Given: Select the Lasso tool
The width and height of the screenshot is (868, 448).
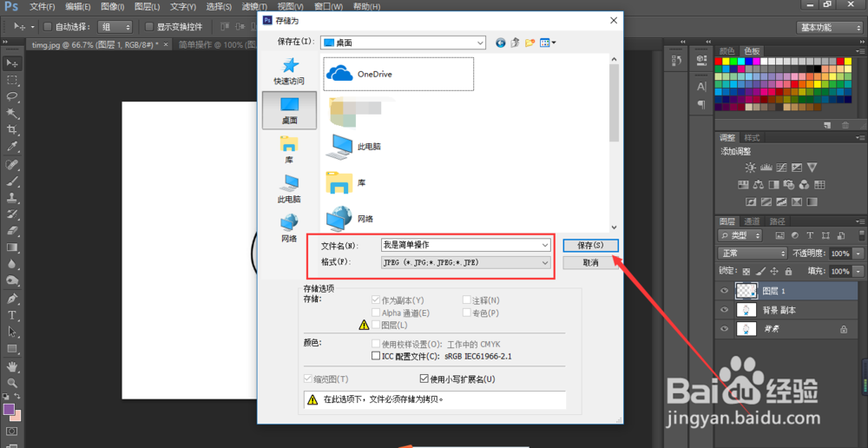Looking at the screenshot, I should point(12,97).
